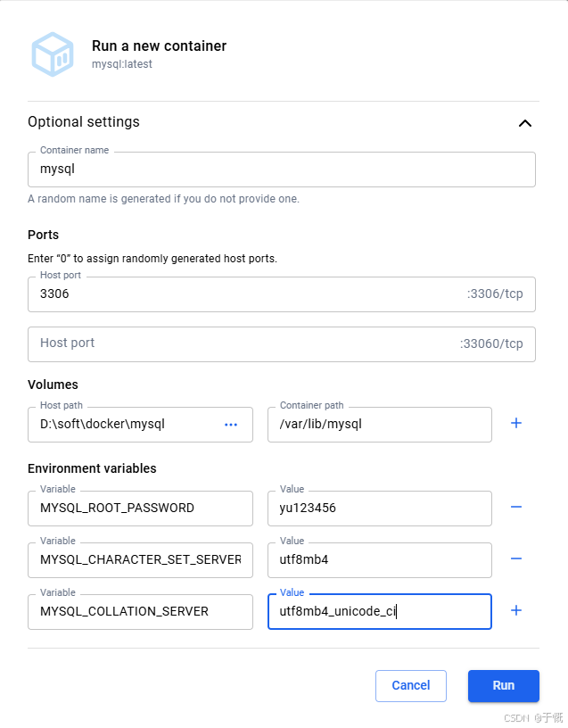Edit the 3306 host port field
Screen dimensions: 568x728
tap(241, 294)
